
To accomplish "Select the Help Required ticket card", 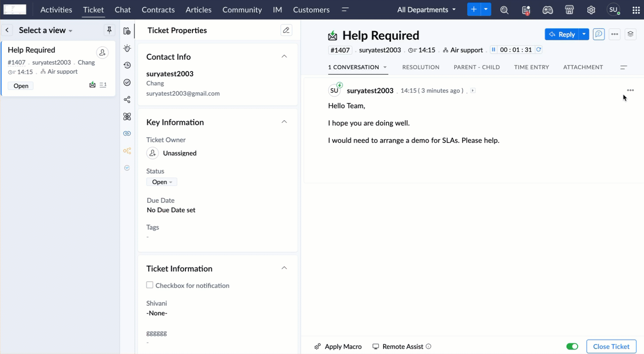I will coord(58,68).
